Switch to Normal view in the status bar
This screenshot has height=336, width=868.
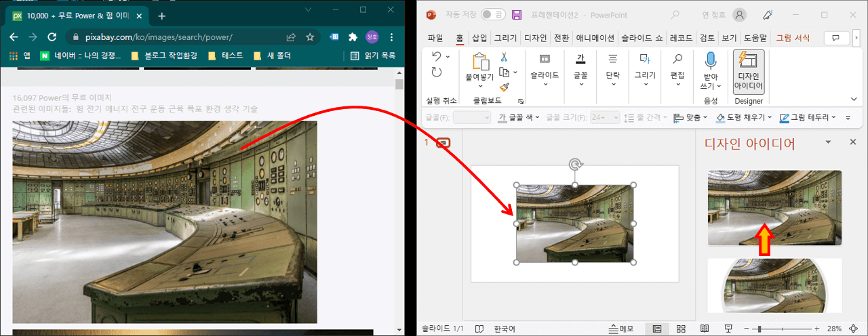pos(656,329)
